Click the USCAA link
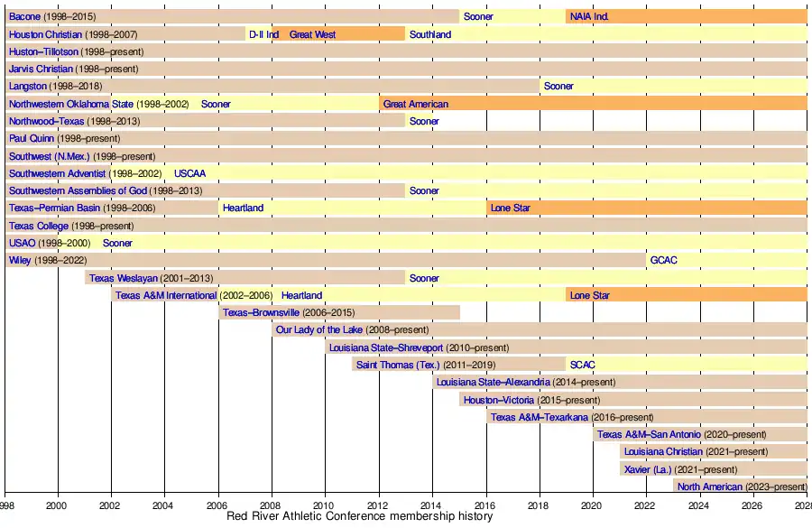 pos(189,173)
